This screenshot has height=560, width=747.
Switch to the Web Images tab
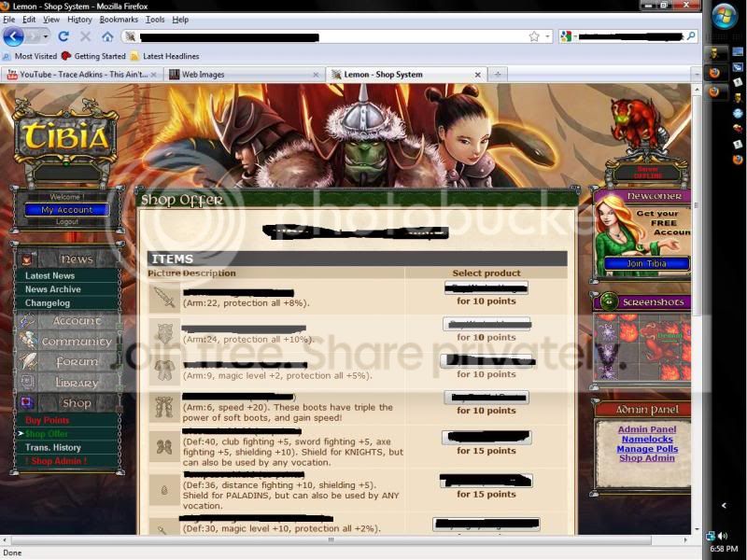coord(203,75)
